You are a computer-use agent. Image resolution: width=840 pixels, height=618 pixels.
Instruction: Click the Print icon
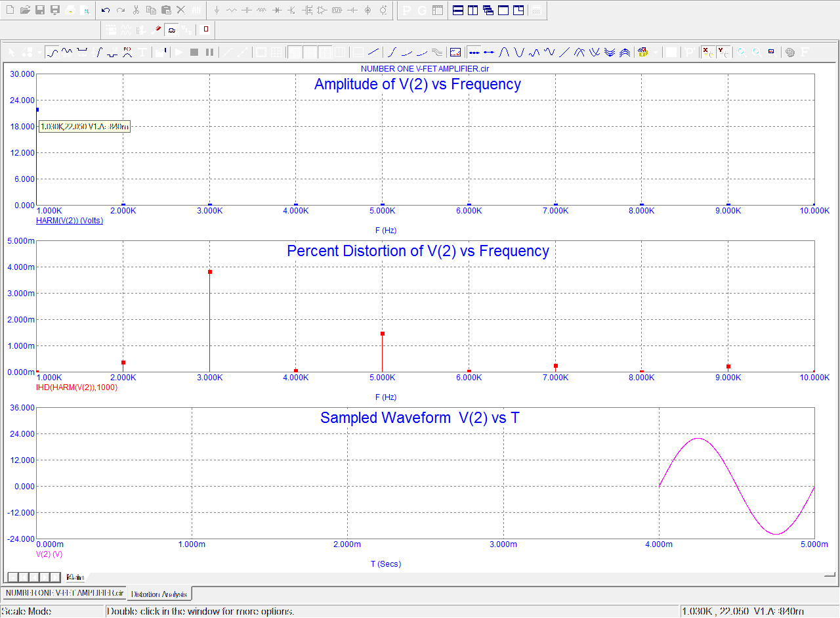(70, 11)
